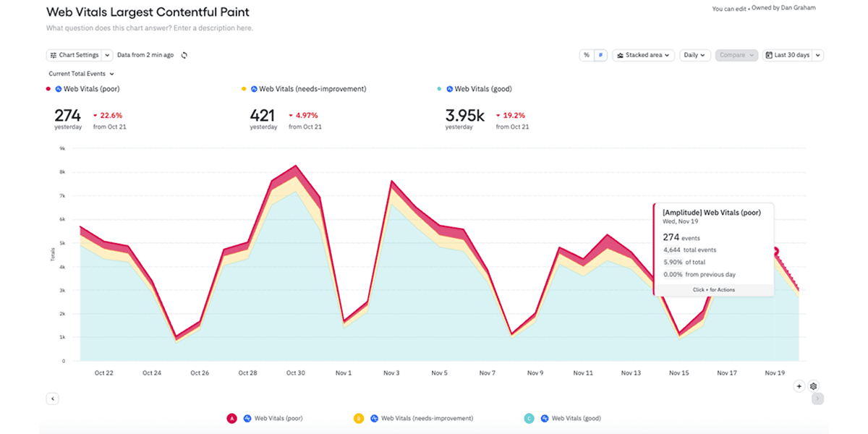Switch to absolute number (#) display mode
The width and height of the screenshot is (868, 434).
pyautogui.click(x=600, y=55)
